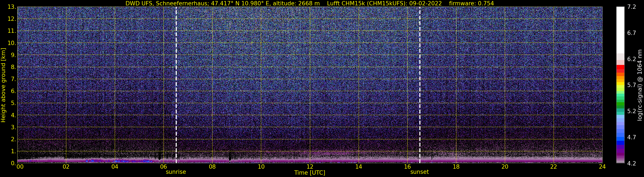Click the colorbar tick value 7.2

[632, 7]
